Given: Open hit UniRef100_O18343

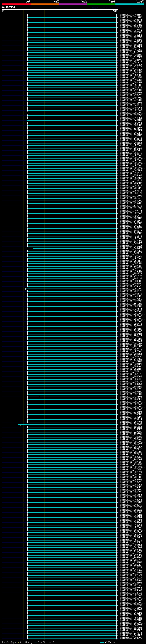Looking at the screenshot, I should (131, 153).
